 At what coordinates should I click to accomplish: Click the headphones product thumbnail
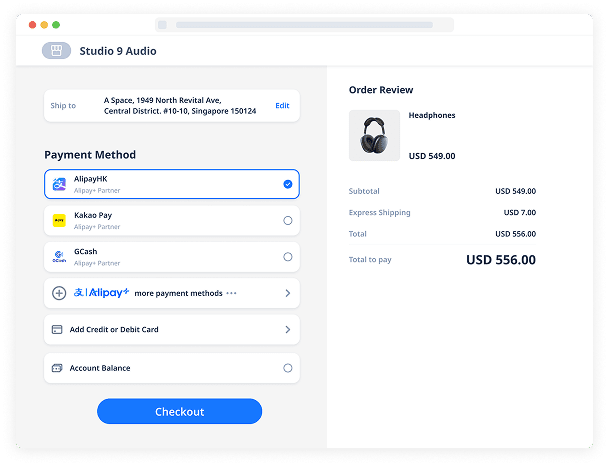pos(374,136)
